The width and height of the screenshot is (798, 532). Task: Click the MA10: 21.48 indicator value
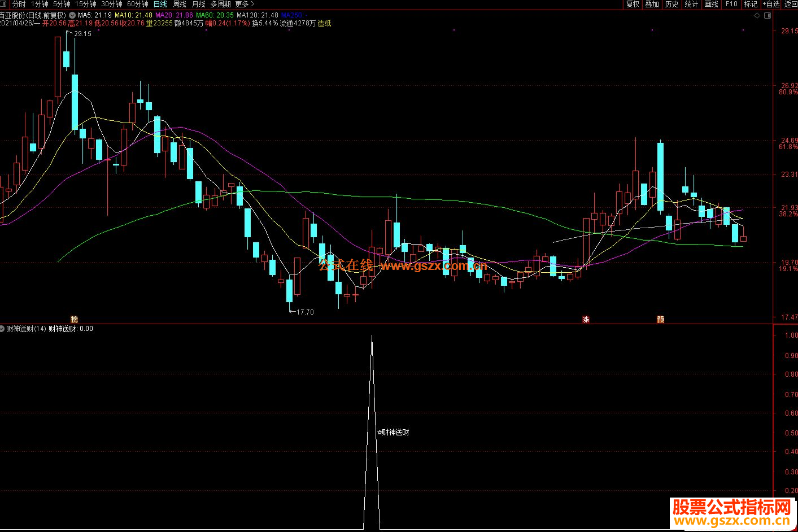click(133, 15)
